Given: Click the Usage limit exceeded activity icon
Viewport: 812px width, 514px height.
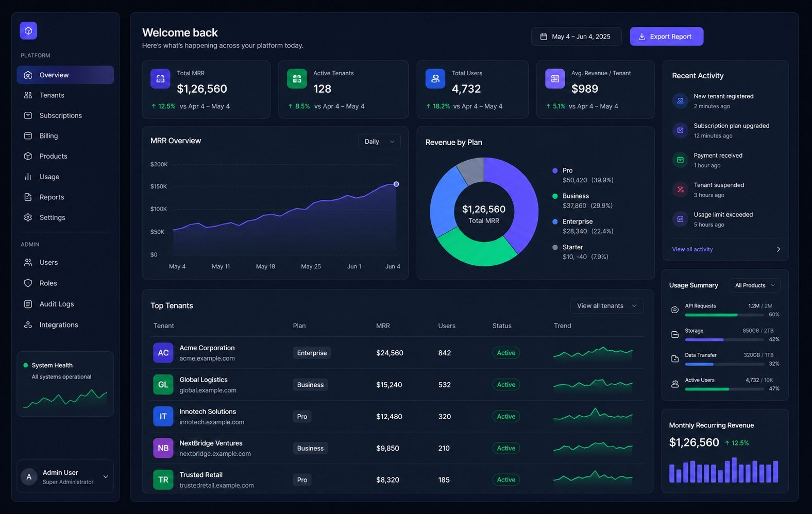Looking at the screenshot, I should pyautogui.click(x=680, y=219).
